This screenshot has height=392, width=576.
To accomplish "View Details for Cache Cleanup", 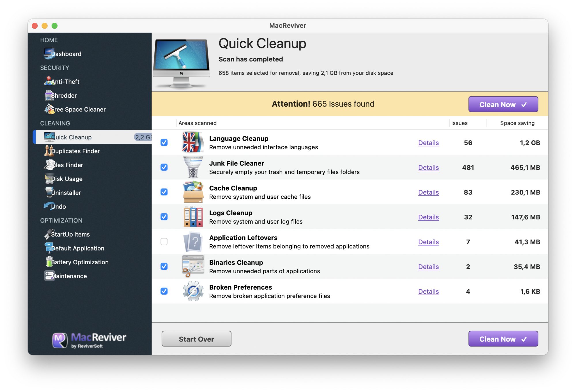I will 428,192.
